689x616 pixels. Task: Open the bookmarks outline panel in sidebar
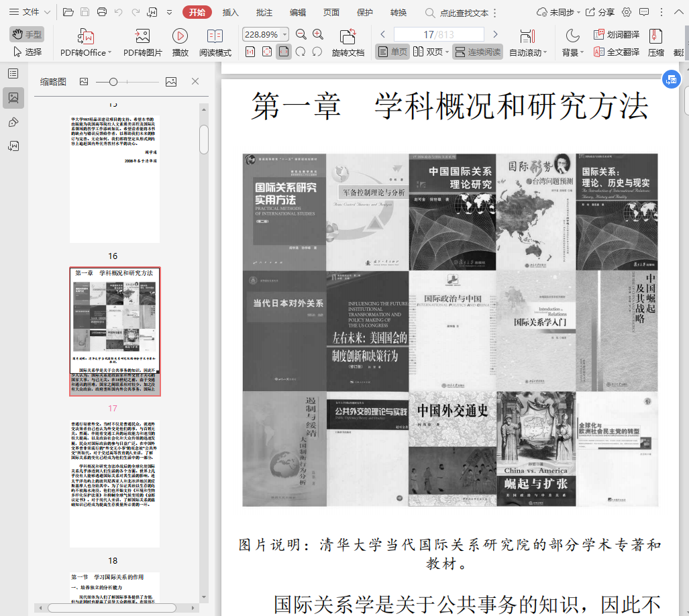click(x=13, y=73)
